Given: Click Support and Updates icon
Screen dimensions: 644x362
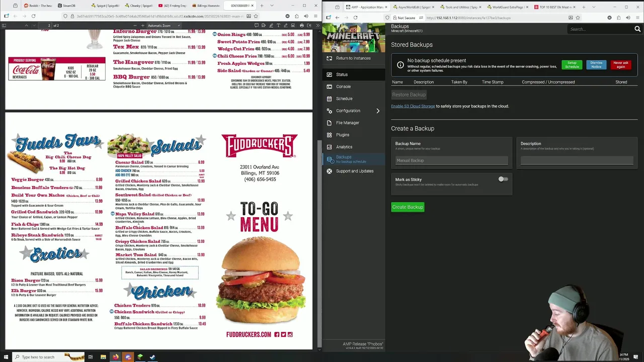Looking at the screenshot, I should pyautogui.click(x=329, y=171).
